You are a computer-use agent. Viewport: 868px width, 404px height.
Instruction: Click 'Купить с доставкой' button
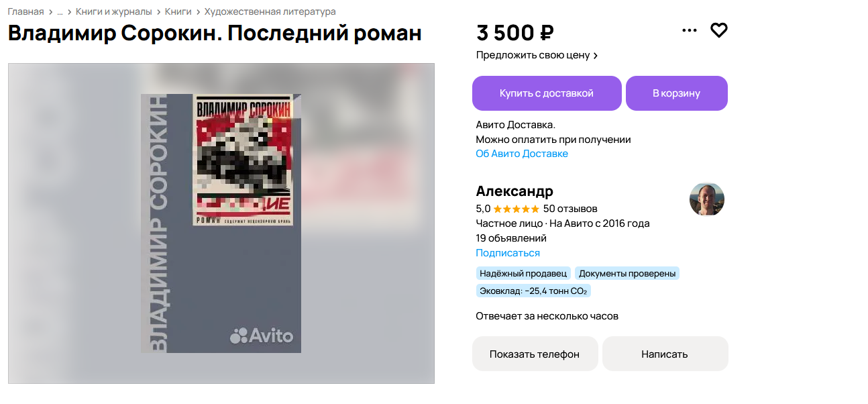coord(547,93)
